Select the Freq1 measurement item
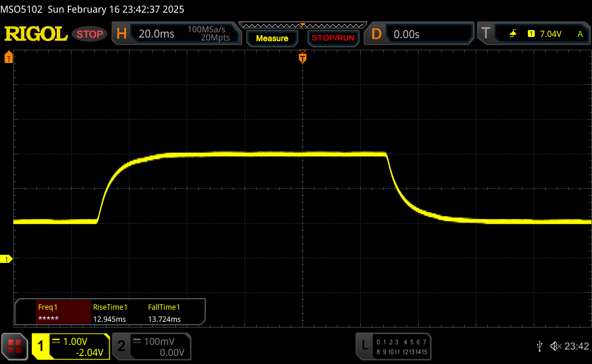The image size is (592, 364). pyautogui.click(x=53, y=313)
